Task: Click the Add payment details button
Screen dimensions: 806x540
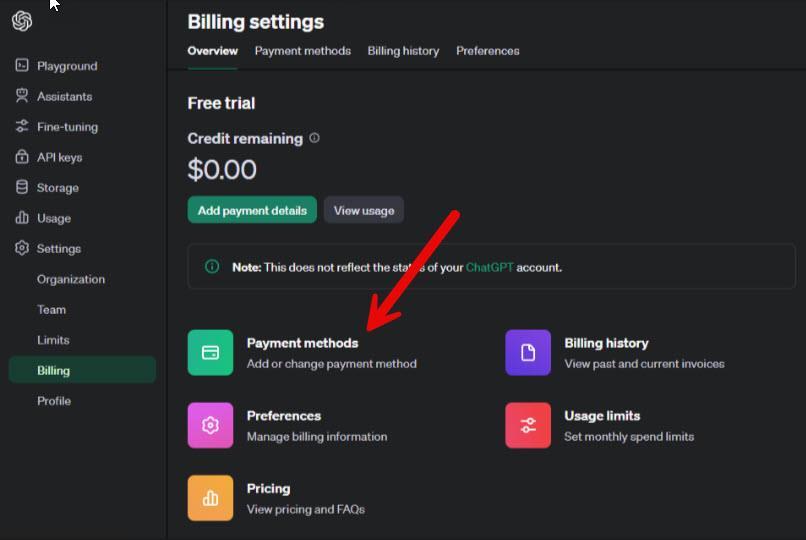Action: 252,210
